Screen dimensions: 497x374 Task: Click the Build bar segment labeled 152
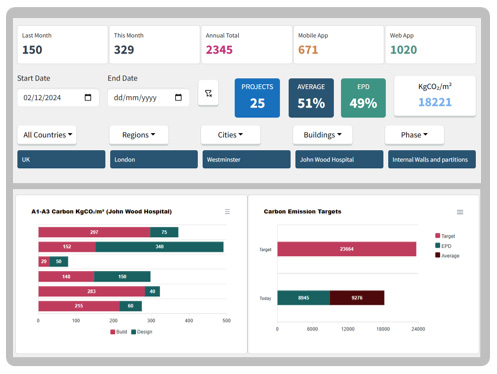pyautogui.click(x=67, y=247)
